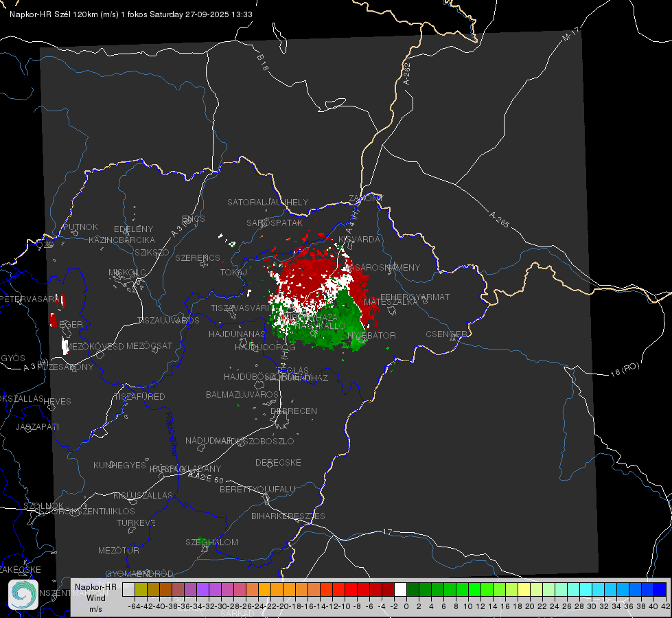
Task: Select the EGER city label
Action: 71,324
